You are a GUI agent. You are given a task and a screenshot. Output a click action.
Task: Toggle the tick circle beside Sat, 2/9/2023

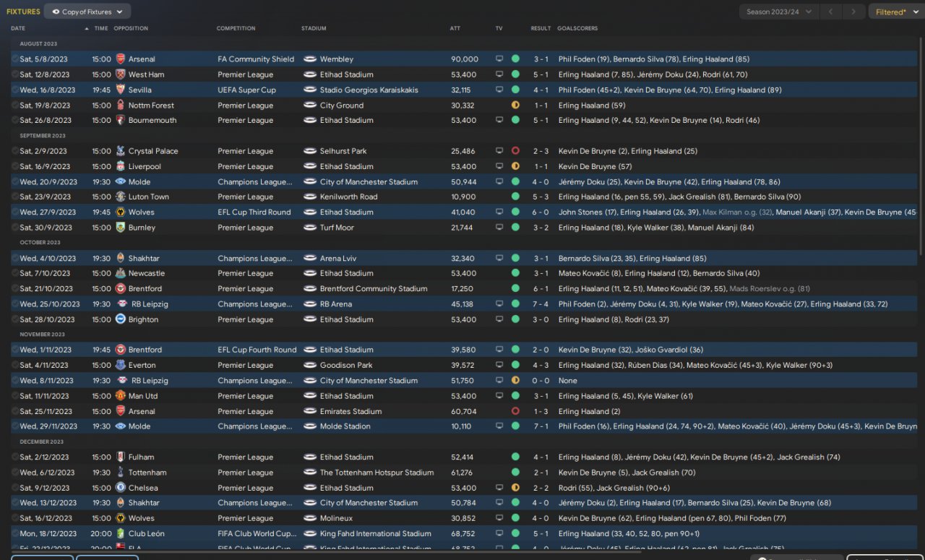tap(15, 151)
